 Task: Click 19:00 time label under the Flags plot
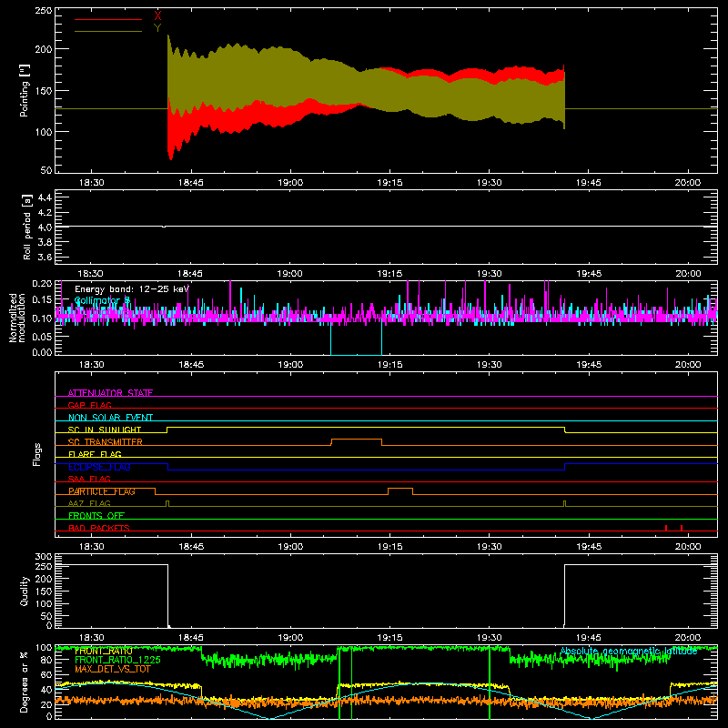point(290,547)
